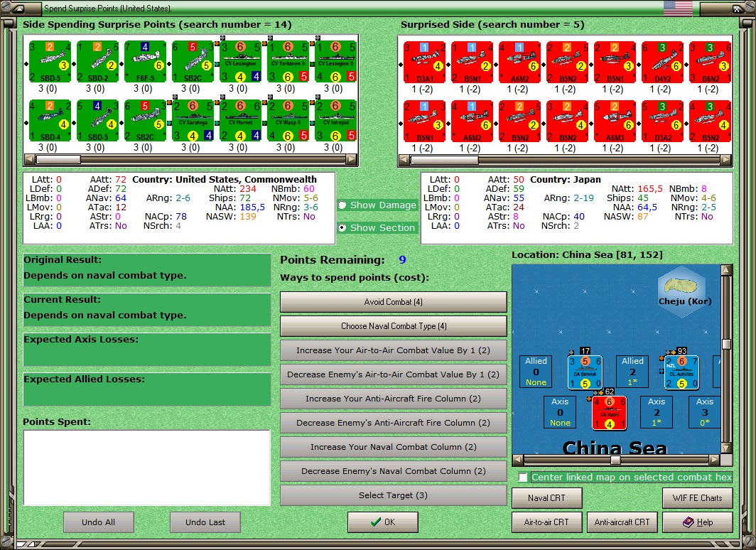Select the F6F-5 fighter unit counter

(x=145, y=61)
